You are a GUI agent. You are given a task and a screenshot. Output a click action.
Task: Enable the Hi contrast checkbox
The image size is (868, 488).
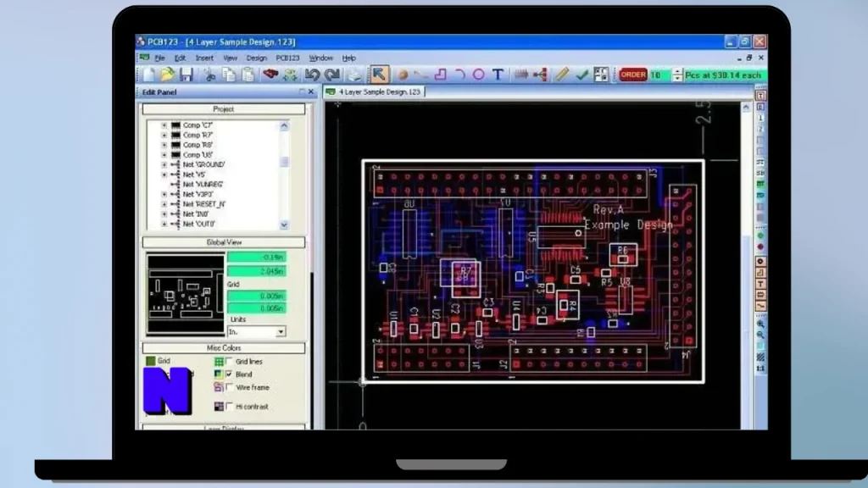(230, 407)
